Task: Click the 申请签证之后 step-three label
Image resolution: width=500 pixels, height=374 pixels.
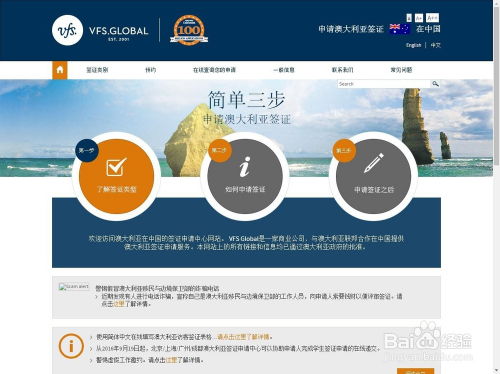Action: point(374,190)
